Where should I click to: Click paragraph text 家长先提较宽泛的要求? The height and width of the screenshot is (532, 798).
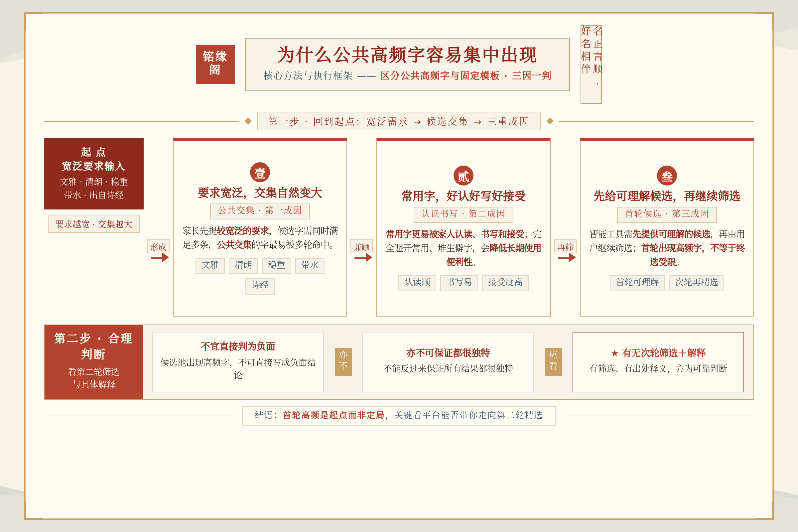pyautogui.click(x=226, y=231)
